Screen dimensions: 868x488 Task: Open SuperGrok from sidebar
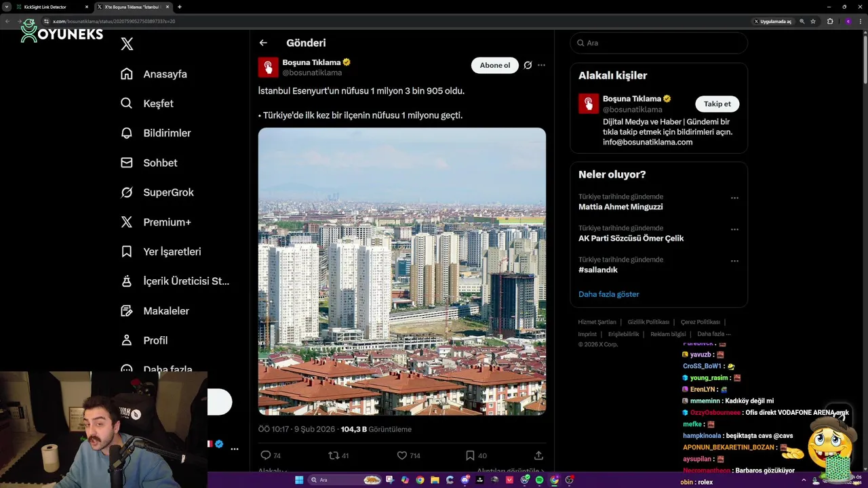click(157, 192)
